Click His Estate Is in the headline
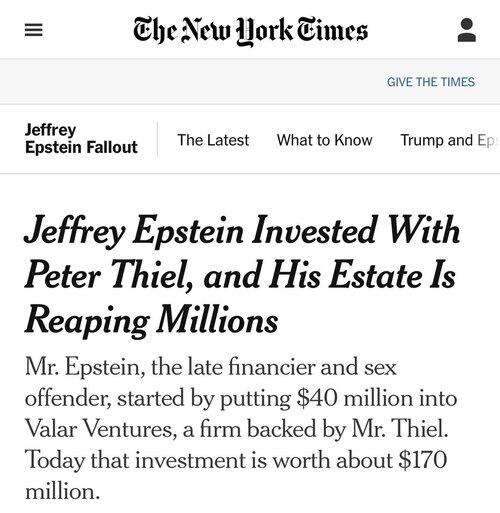 point(362,276)
